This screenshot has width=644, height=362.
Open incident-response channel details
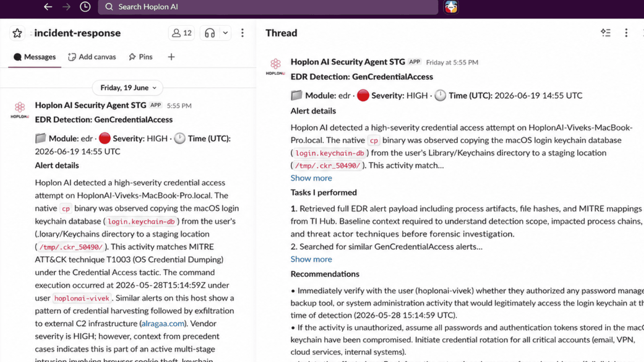click(x=77, y=33)
